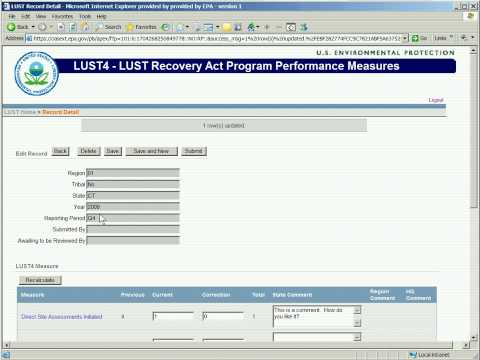The image size is (480, 360).
Task: Click the Tribal field
Action: tap(133, 184)
